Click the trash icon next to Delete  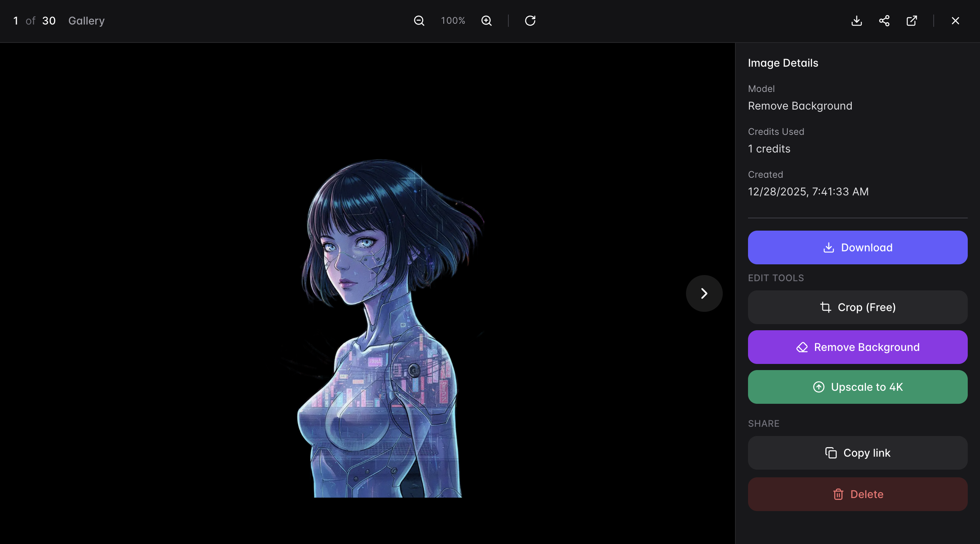(838, 494)
